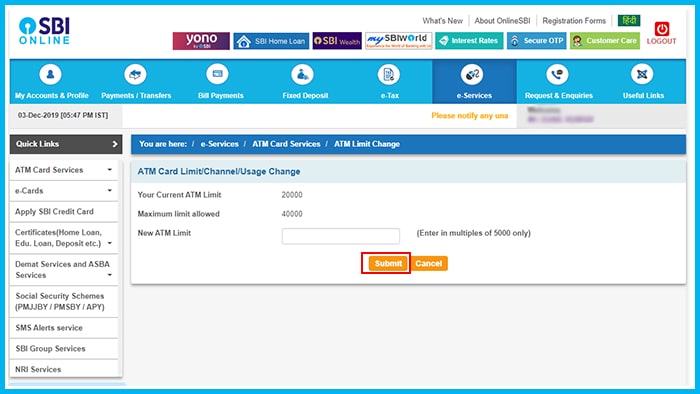Open the Bill Payments menu label
700x394 pixels.
pyautogui.click(x=221, y=95)
